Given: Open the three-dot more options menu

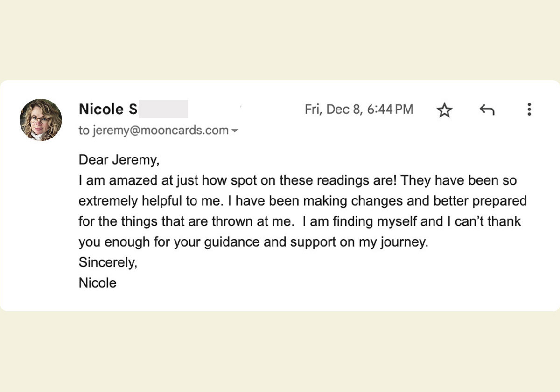Looking at the screenshot, I should (529, 110).
